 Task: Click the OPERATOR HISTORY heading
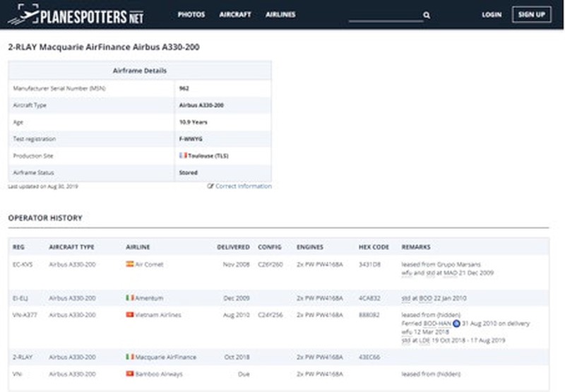(45, 218)
